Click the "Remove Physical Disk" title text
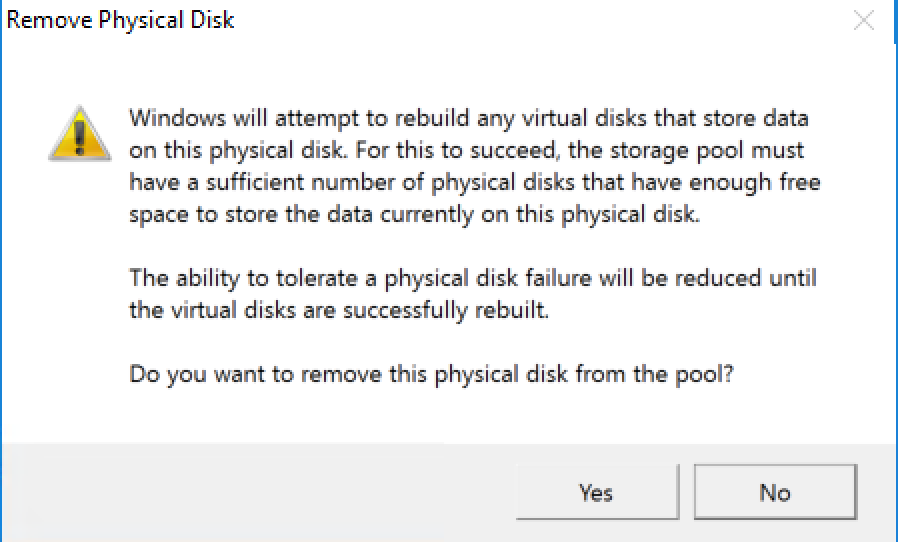898x542 pixels. coord(121,20)
